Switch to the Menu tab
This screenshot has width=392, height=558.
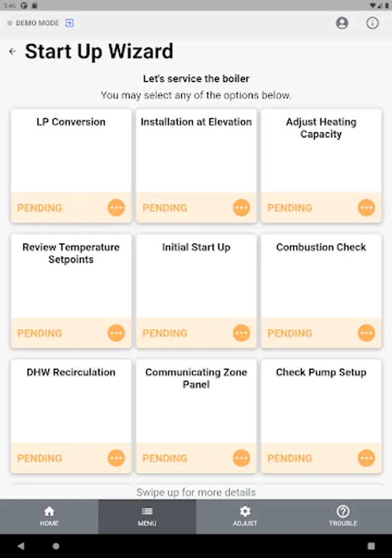147,516
